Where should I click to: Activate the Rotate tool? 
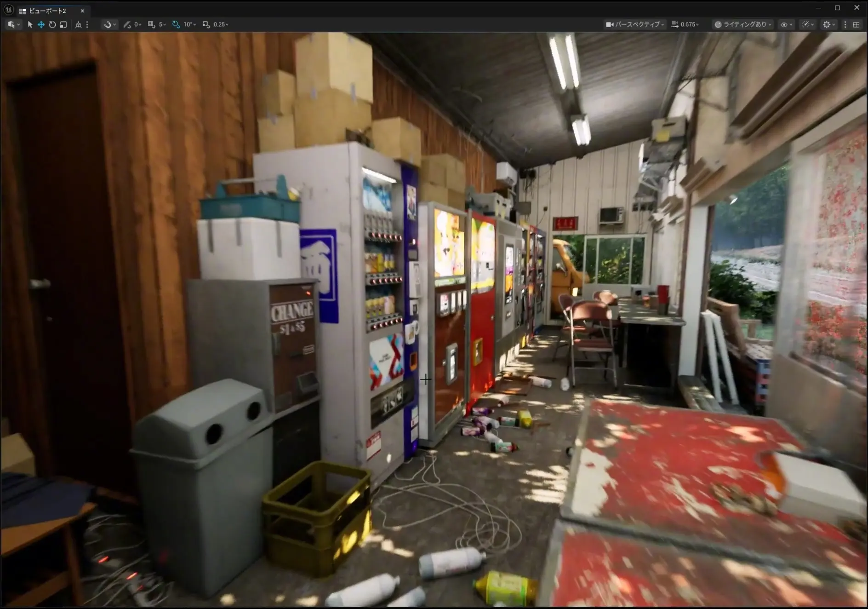(52, 24)
